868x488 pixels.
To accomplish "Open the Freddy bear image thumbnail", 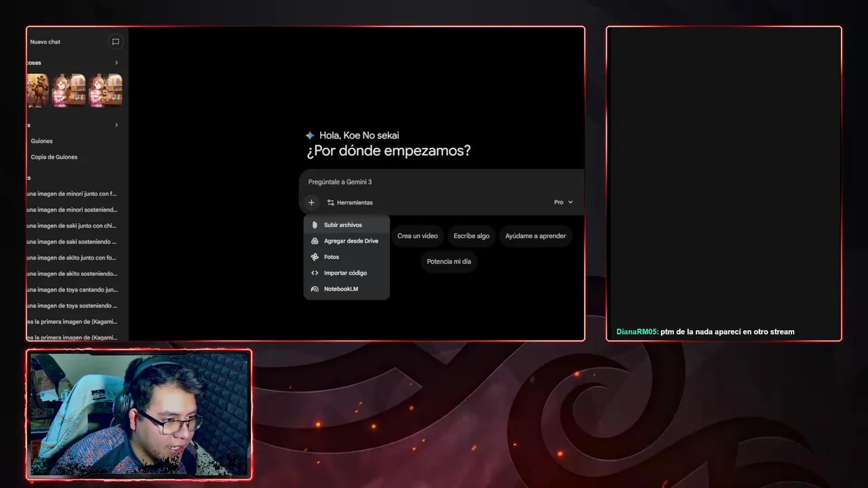I will tap(37, 90).
